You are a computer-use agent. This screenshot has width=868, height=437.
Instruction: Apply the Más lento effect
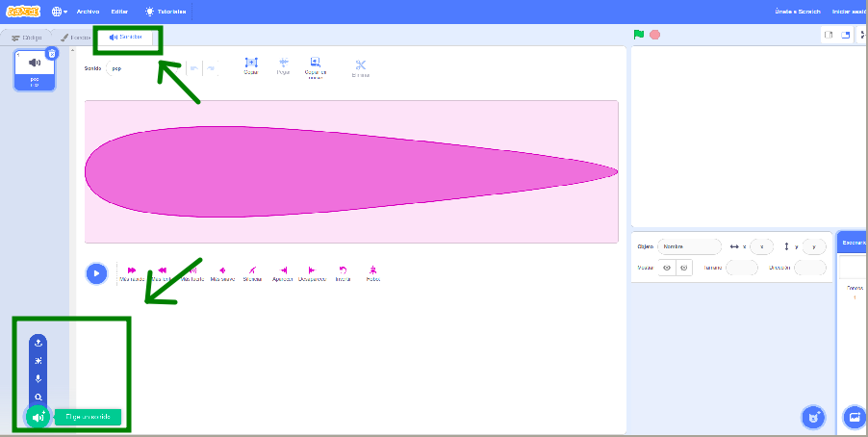tap(163, 273)
